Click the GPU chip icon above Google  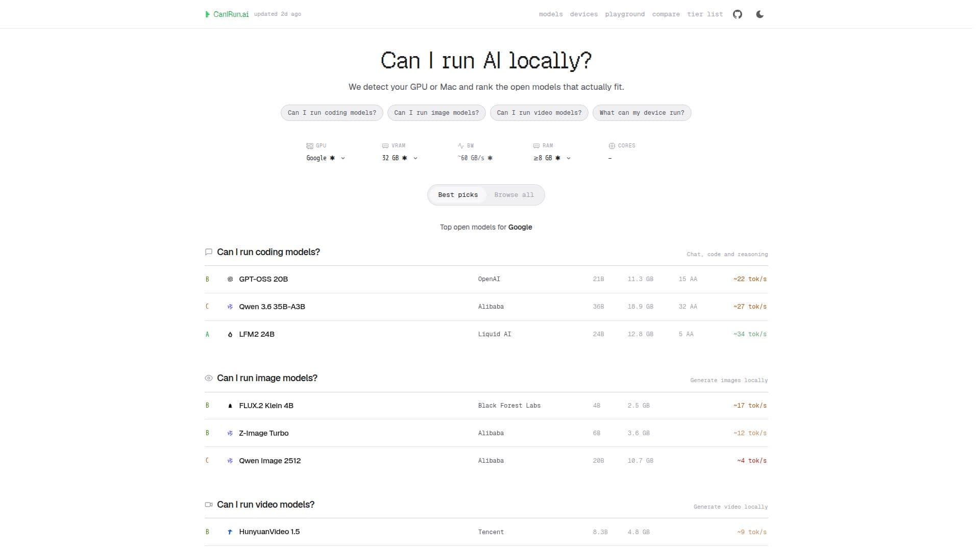point(309,146)
